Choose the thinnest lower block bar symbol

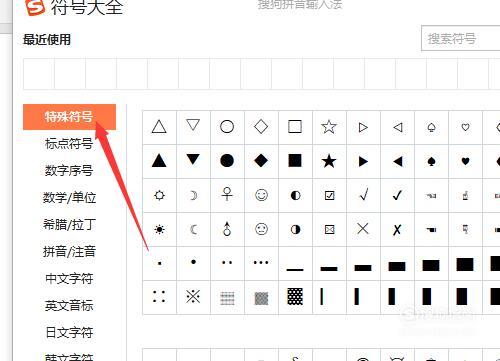tap(295, 269)
